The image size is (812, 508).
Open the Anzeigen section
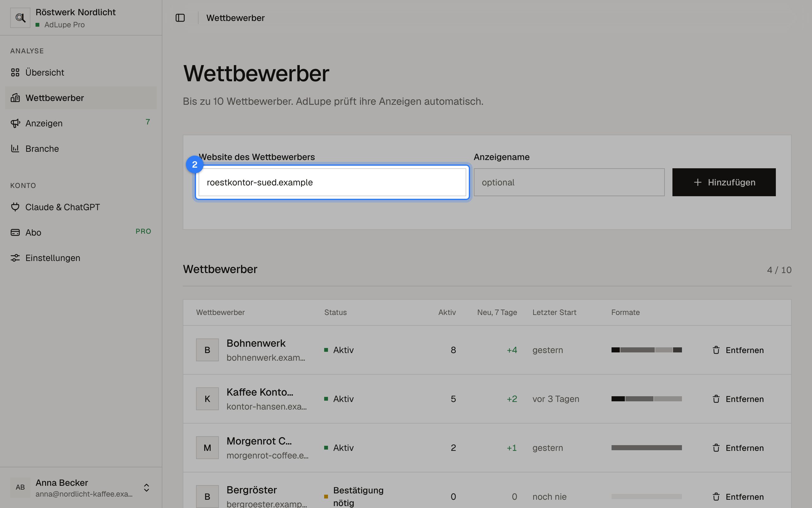[x=81, y=123]
